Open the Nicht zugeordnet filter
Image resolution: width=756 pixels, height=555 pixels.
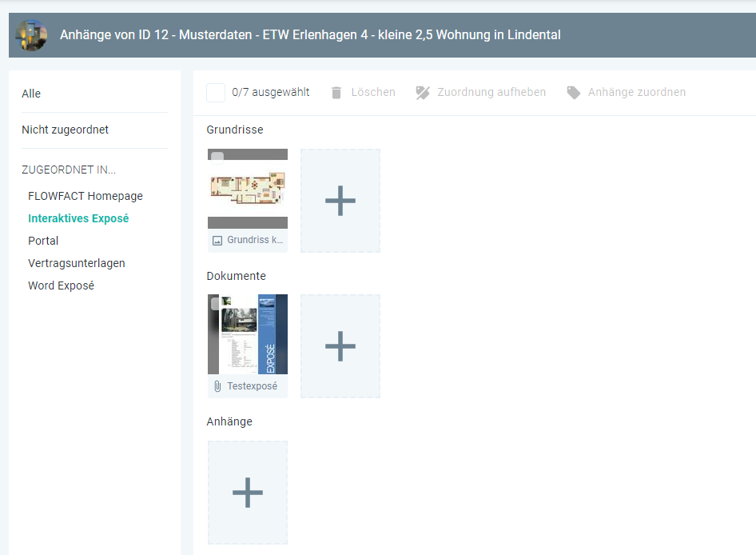65,130
